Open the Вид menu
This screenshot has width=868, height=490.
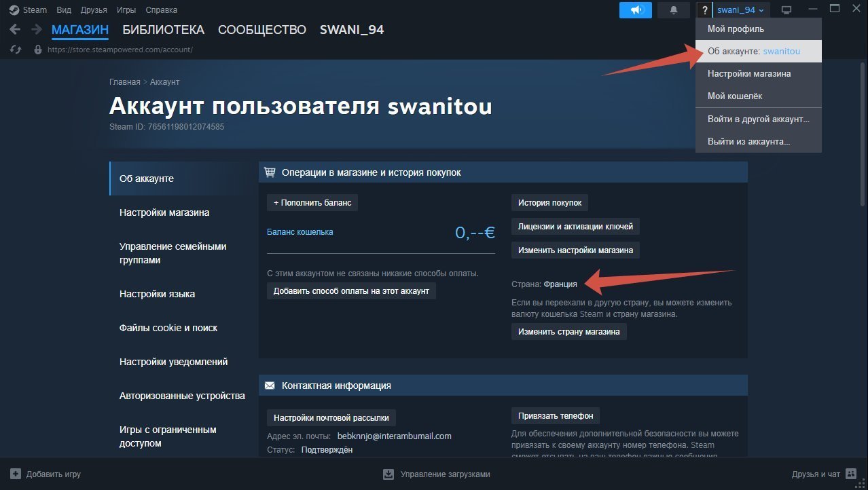coord(64,10)
